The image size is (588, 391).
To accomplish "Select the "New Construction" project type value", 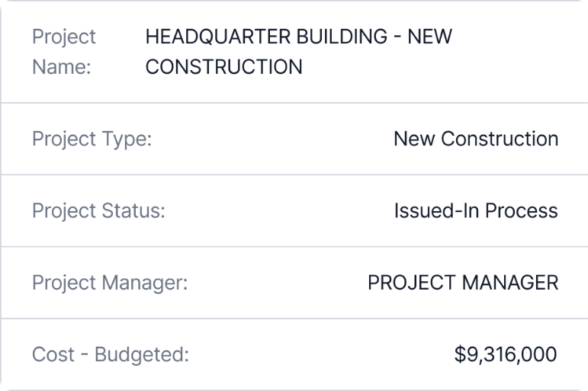I will [x=475, y=139].
